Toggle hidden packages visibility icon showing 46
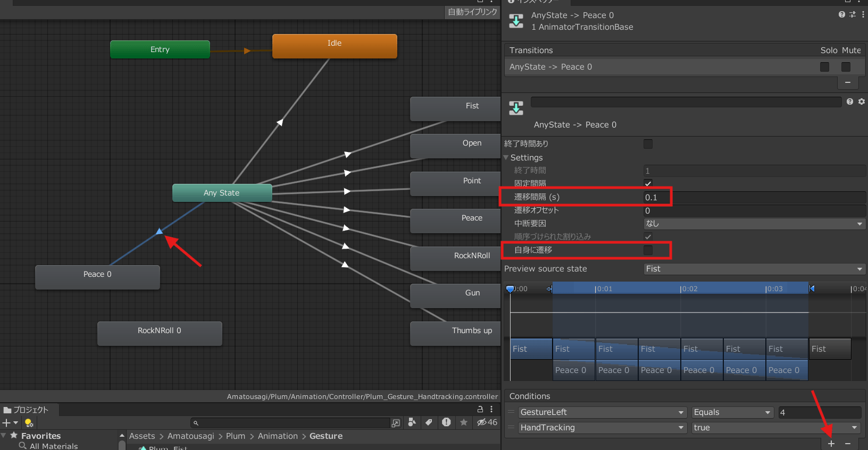 coord(487,422)
